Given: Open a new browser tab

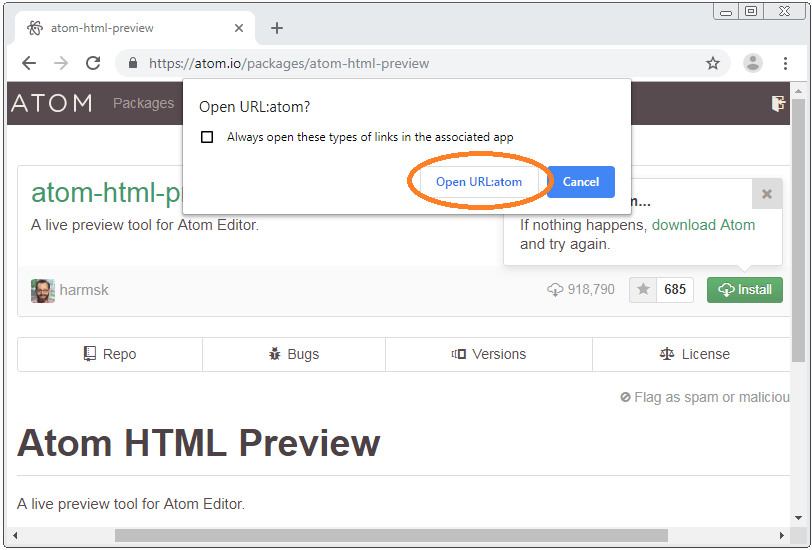Looking at the screenshot, I should coord(277,28).
